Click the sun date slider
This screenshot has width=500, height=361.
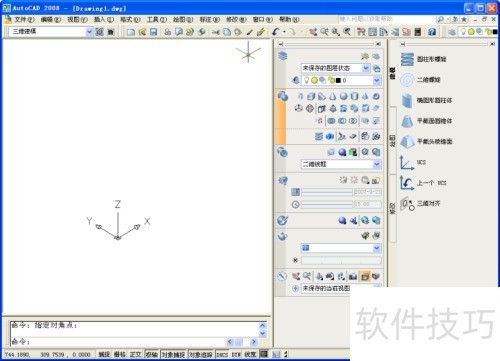(x=327, y=192)
